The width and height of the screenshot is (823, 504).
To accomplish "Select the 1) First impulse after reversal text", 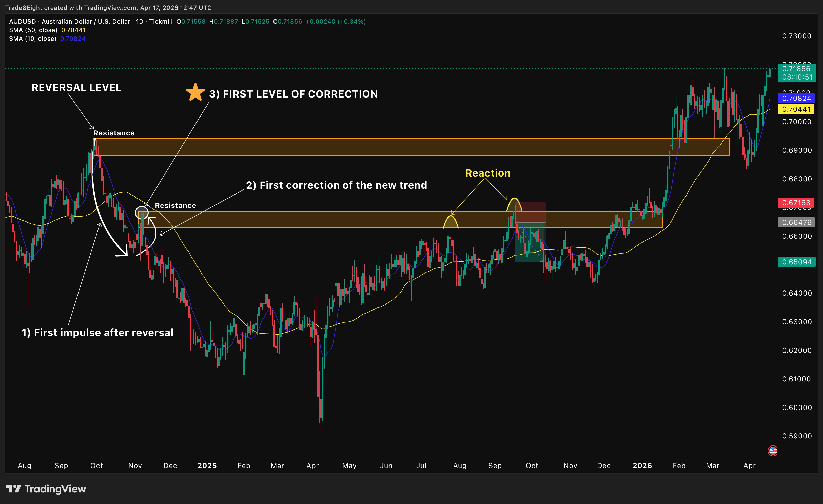I will point(97,333).
